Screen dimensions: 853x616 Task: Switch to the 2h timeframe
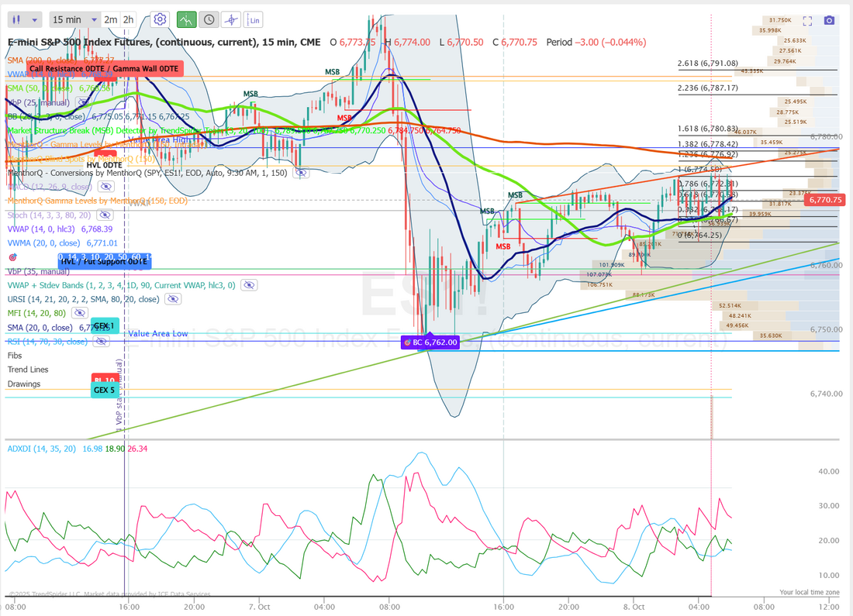(x=128, y=19)
